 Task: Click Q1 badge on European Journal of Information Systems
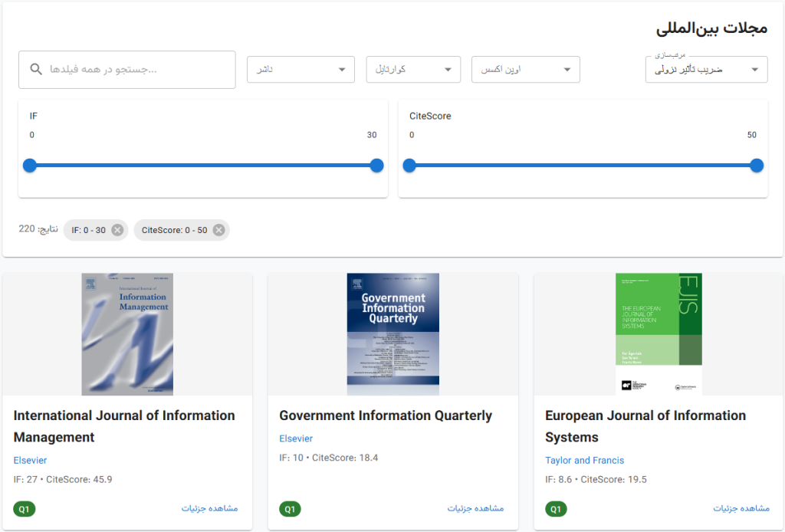[556, 509]
